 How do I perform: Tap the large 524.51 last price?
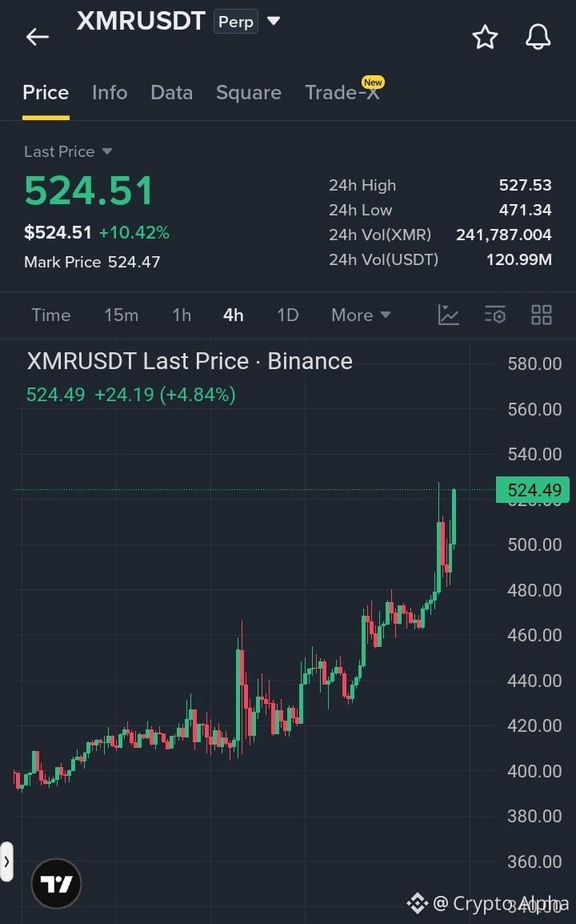88,191
